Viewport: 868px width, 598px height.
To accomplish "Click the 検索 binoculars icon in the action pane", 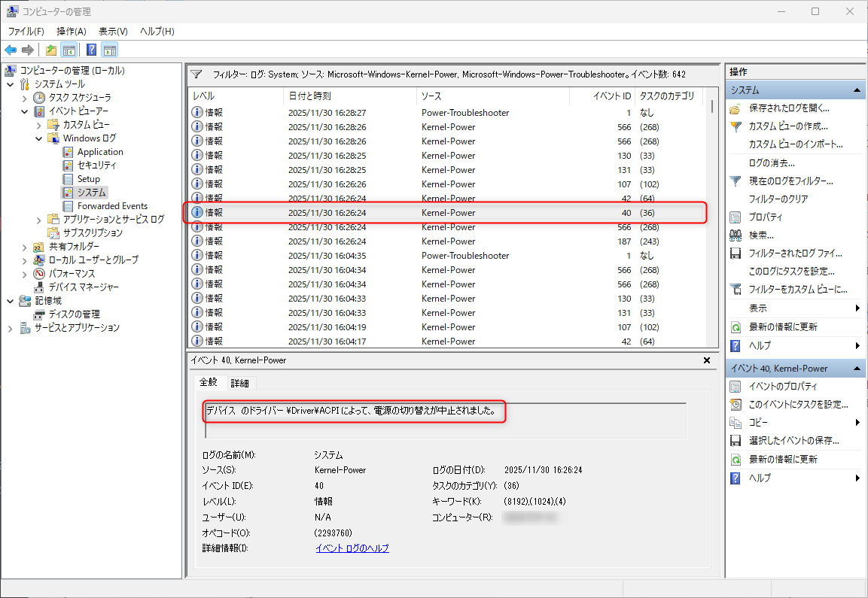I will [x=735, y=234].
